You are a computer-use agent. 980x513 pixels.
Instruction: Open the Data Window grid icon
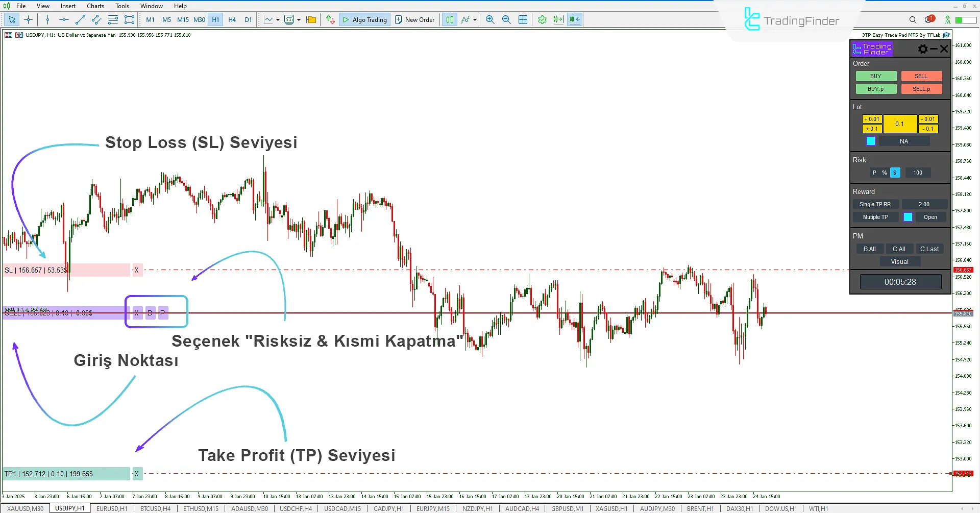523,19
